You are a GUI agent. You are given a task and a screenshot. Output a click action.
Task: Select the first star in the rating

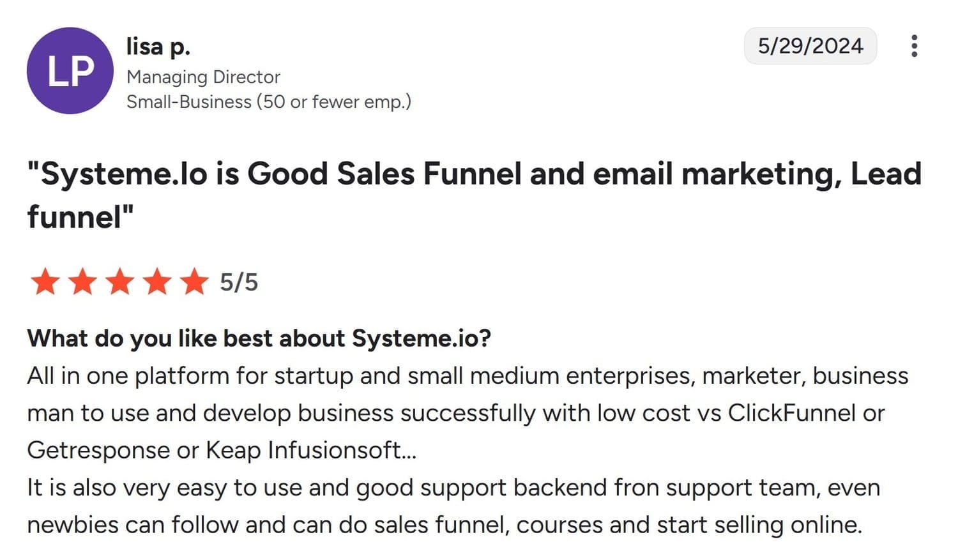(45, 282)
